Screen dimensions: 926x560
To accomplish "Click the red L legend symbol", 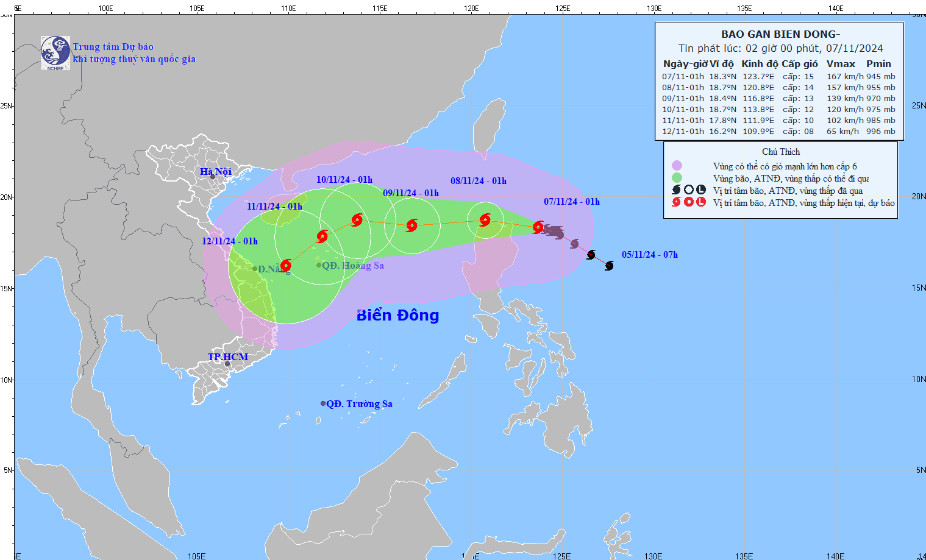I will (701, 202).
